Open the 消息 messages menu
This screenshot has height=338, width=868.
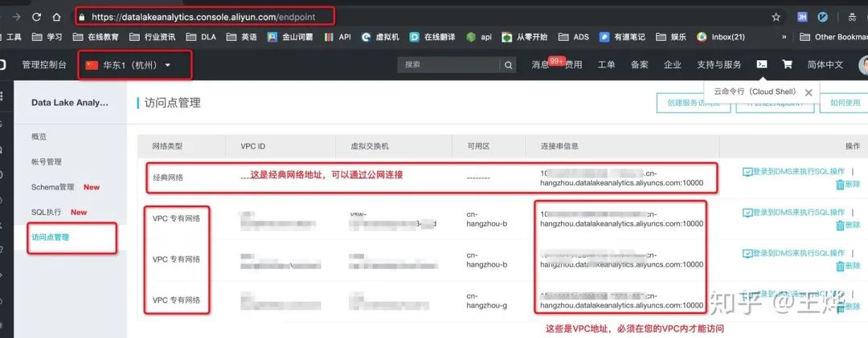tap(540, 65)
